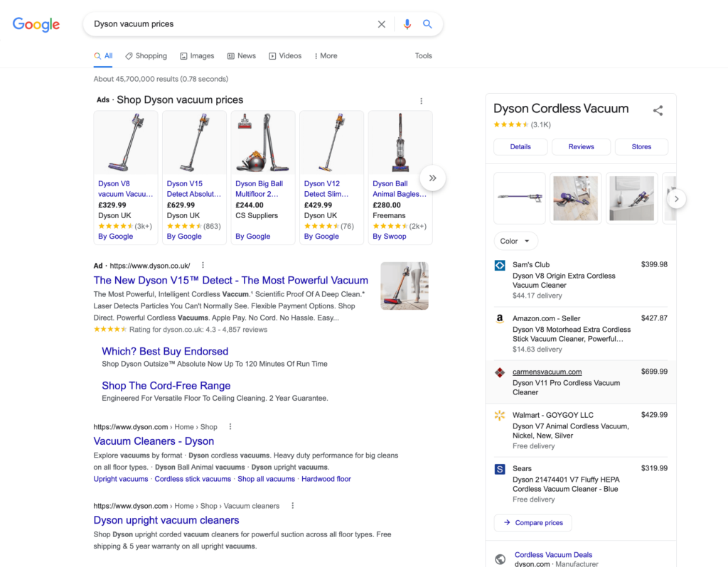Screen dimensions: 728x567
Task: Open the Vacuum Cleaners - Dyson link
Action: tap(153, 441)
